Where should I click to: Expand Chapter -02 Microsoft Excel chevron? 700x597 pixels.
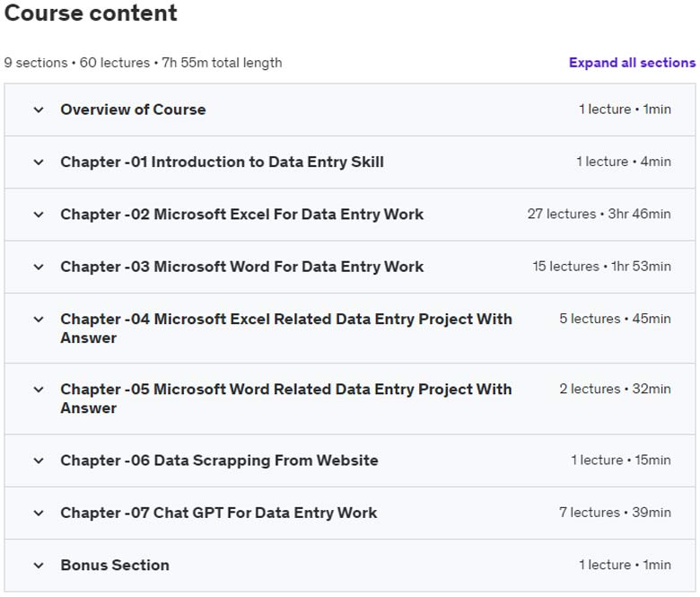(x=39, y=215)
